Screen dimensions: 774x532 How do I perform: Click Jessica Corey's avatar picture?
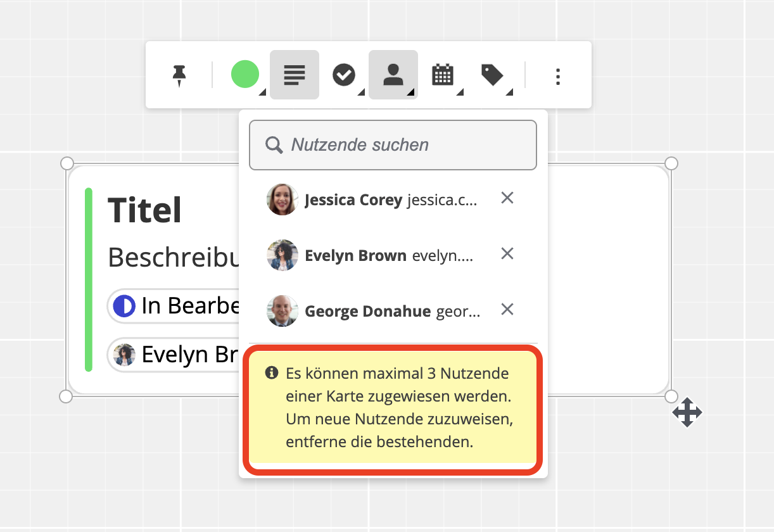coord(282,200)
